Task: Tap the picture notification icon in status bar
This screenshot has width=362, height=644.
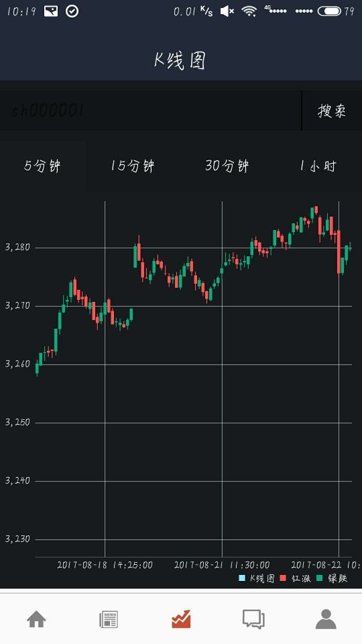Action: pos(51,11)
